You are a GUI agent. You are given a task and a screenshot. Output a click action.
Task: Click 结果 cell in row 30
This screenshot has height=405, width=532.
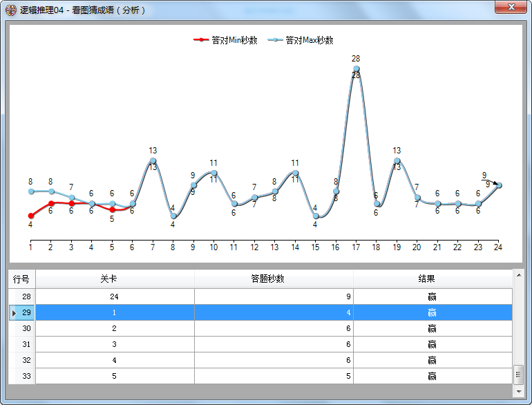click(x=433, y=328)
